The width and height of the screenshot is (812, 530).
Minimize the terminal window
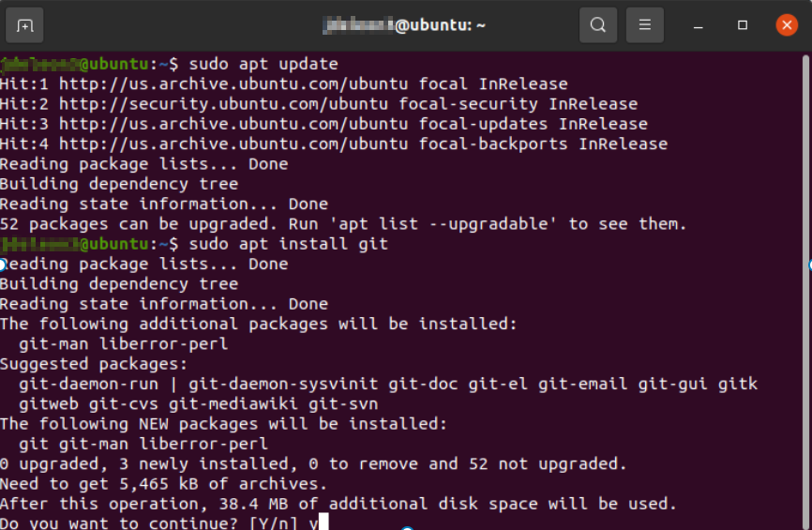698,25
